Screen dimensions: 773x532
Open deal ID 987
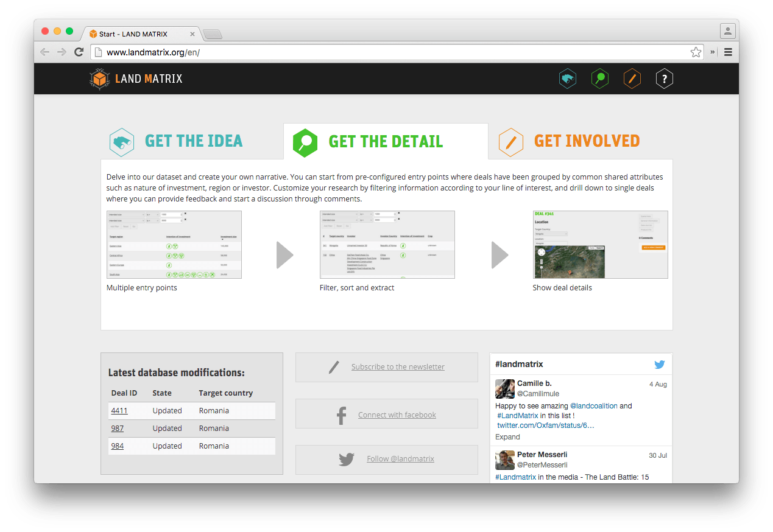tap(117, 429)
